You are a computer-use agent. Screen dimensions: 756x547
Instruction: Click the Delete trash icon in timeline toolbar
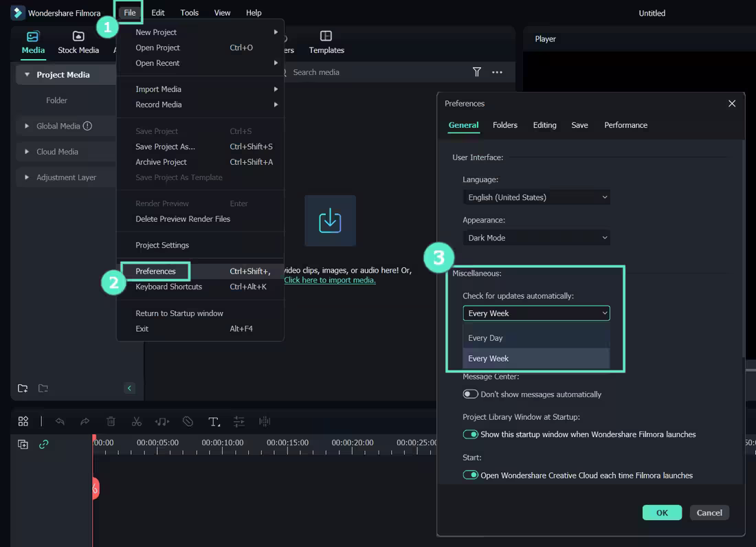(111, 421)
